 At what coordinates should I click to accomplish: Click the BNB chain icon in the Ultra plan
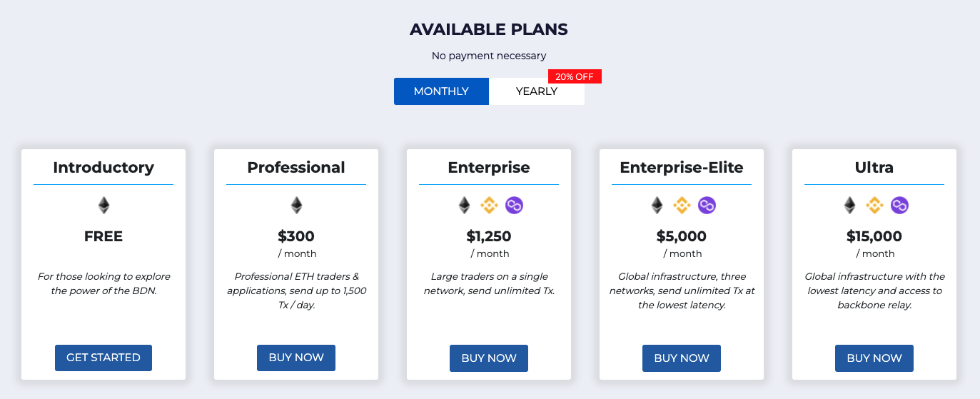pyautogui.click(x=874, y=206)
